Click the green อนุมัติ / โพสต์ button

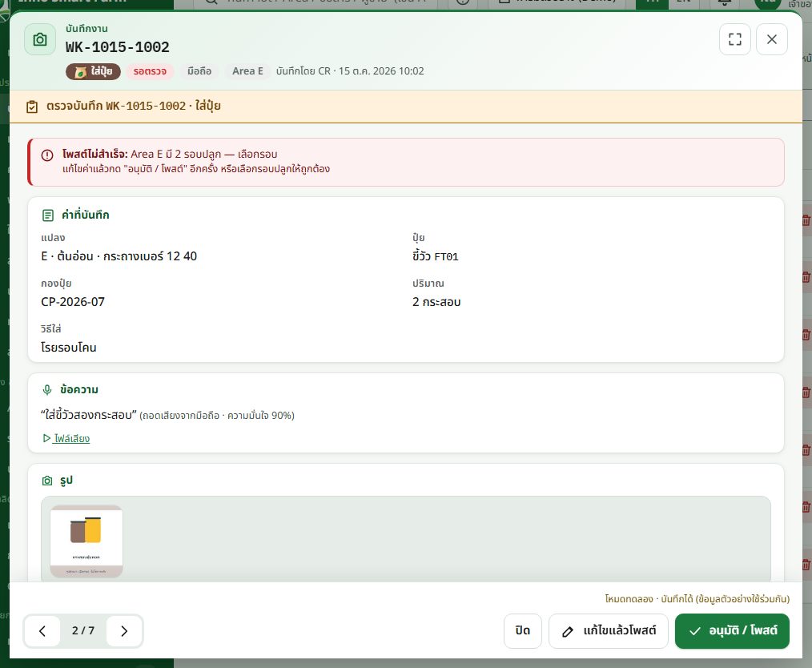pos(732,630)
